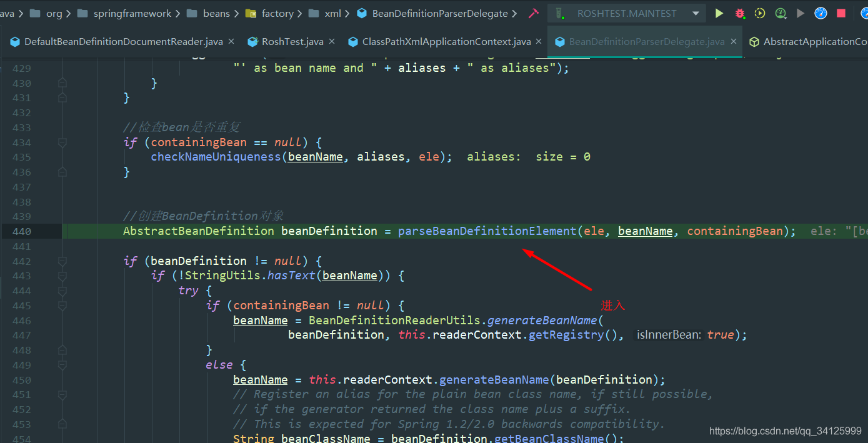868x443 pixels.
Task: Close the RoshTest.java tab
Action: tap(332, 41)
